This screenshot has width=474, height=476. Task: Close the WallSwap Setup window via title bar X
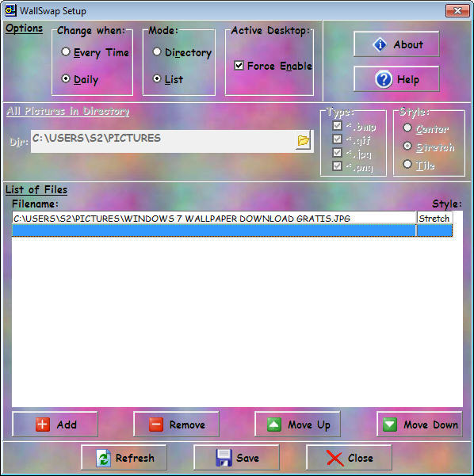click(x=457, y=11)
